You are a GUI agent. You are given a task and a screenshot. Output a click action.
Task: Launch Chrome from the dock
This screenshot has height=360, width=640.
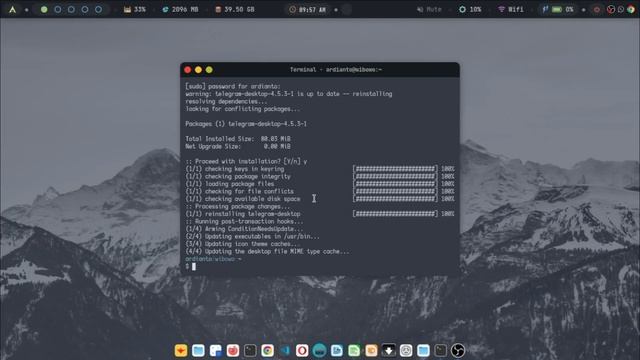pyautogui.click(x=267, y=350)
